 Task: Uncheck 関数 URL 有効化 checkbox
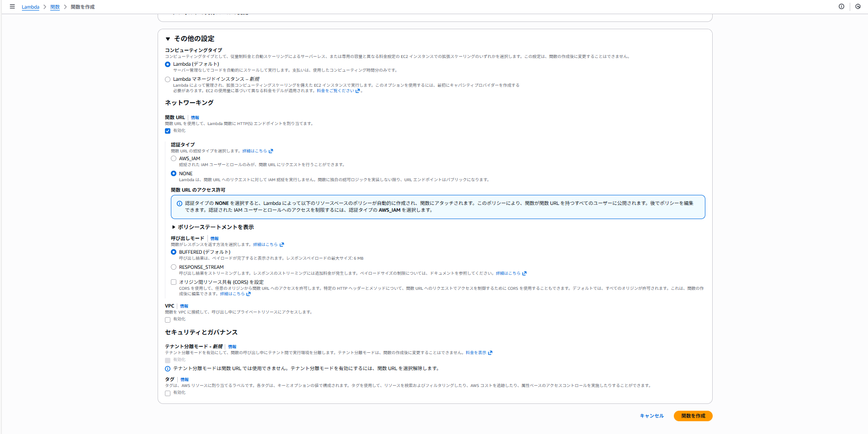tap(168, 131)
